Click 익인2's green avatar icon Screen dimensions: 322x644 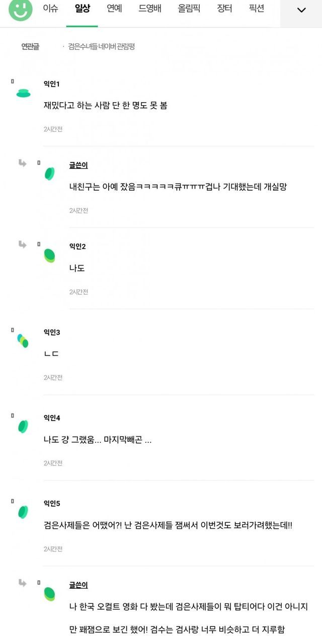click(49, 255)
